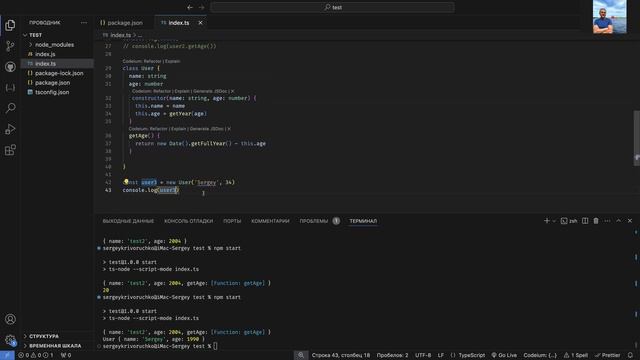Go forward with the right arrow

201,7
